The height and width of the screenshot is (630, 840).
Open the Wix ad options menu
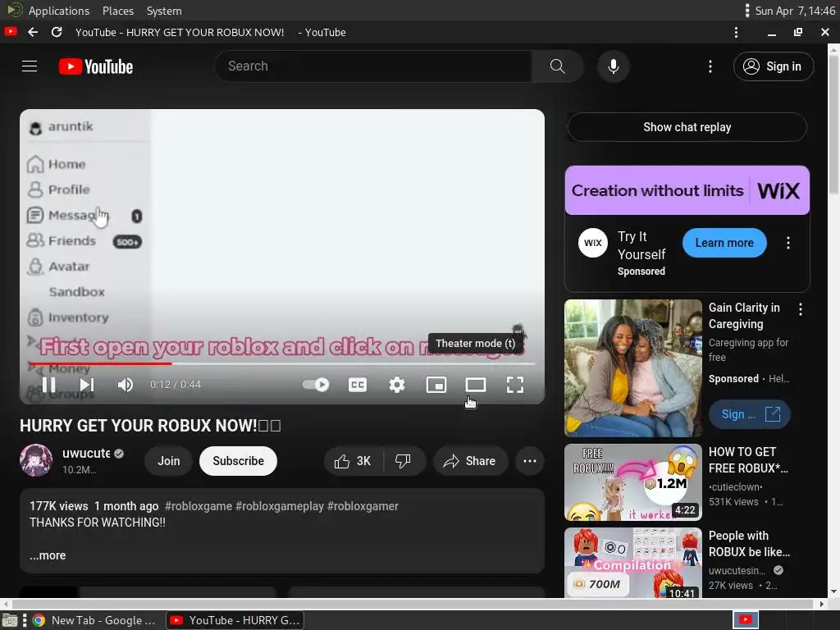[x=788, y=243]
